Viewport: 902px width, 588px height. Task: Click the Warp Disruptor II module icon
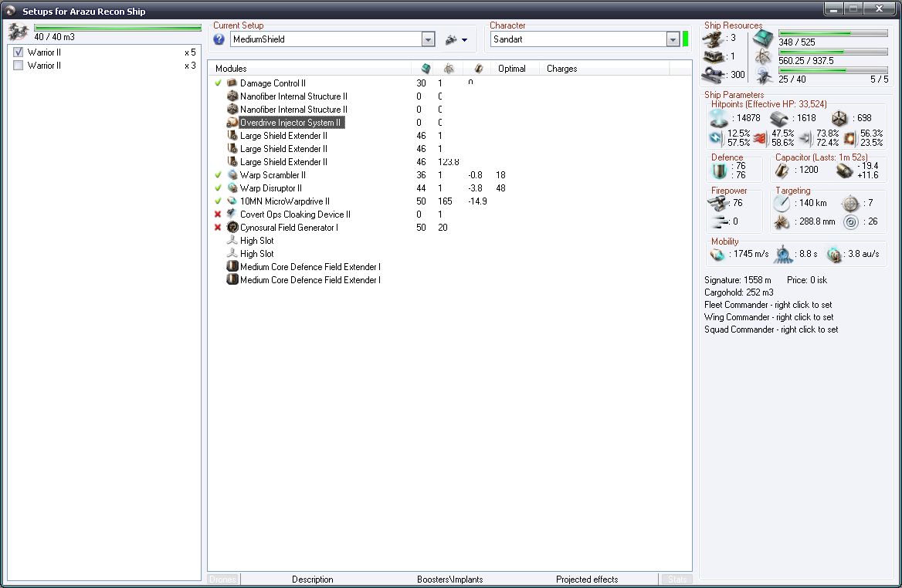[x=232, y=188]
